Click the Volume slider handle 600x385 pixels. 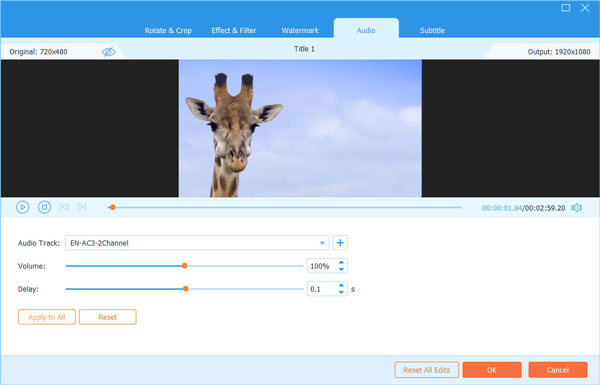[x=184, y=266]
